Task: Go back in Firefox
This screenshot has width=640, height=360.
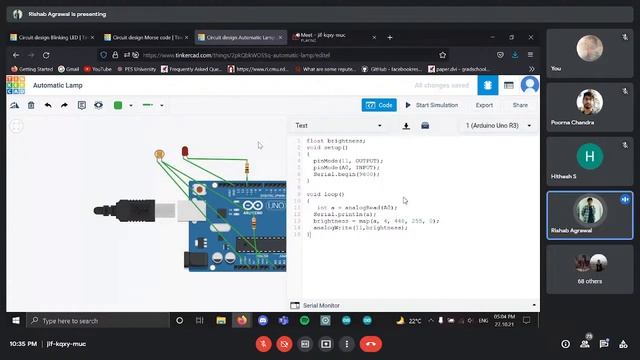Action: pos(16,55)
